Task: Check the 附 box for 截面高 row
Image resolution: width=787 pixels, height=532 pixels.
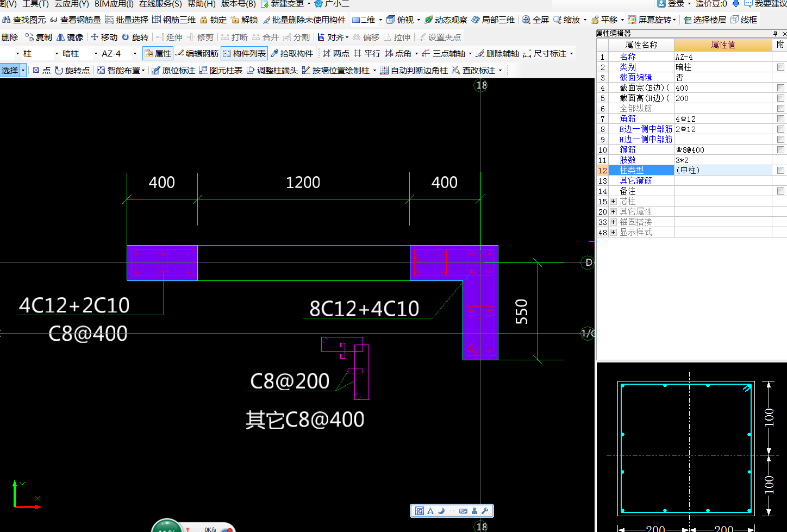Action: point(780,98)
